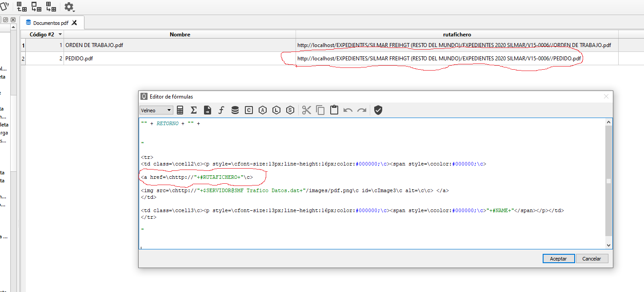
Task: Click the shield checkmark icon in formula toolbar
Action: coord(378,110)
